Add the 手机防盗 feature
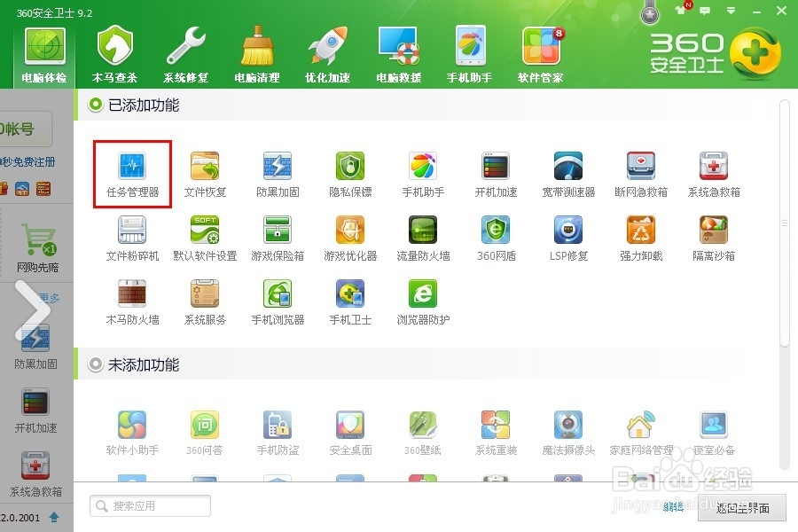Screen dimensions: 798x532 pos(278,433)
